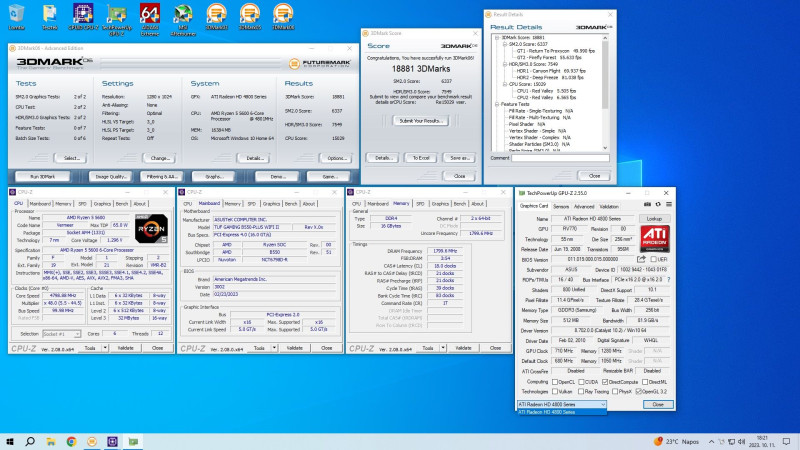Viewport: 800px width, 450px height.
Task: Click the GPU-Z BIOS export share icon
Action: 641,259
